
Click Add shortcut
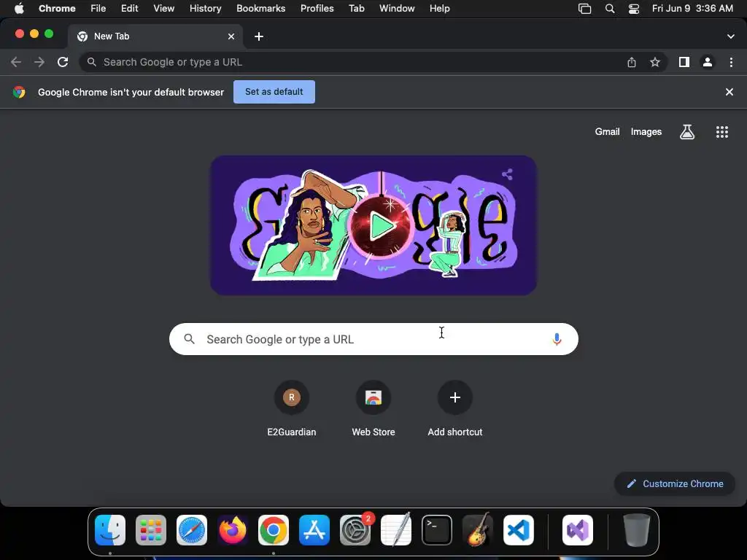[x=455, y=408]
